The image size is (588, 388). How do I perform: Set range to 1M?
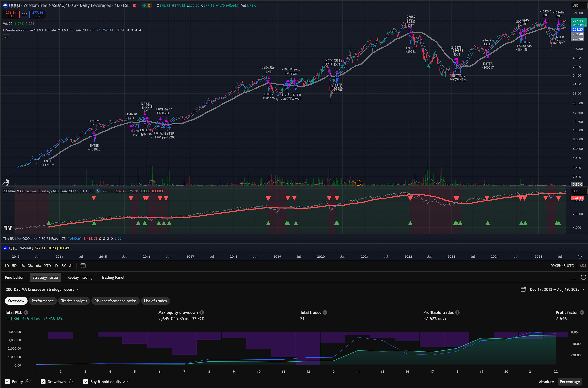(x=22, y=266)
